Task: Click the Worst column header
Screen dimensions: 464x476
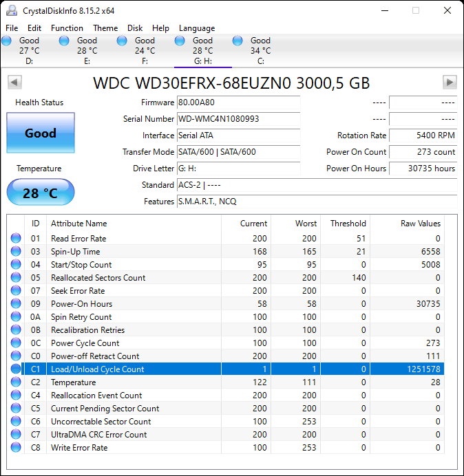Action: coord(295,224)
